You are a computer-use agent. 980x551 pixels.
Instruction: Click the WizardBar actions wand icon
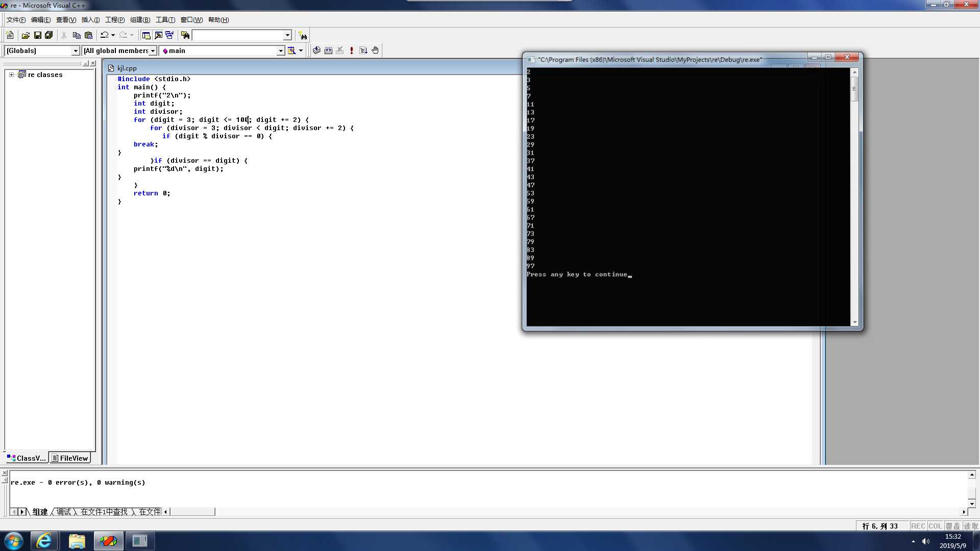coord(291,51)
